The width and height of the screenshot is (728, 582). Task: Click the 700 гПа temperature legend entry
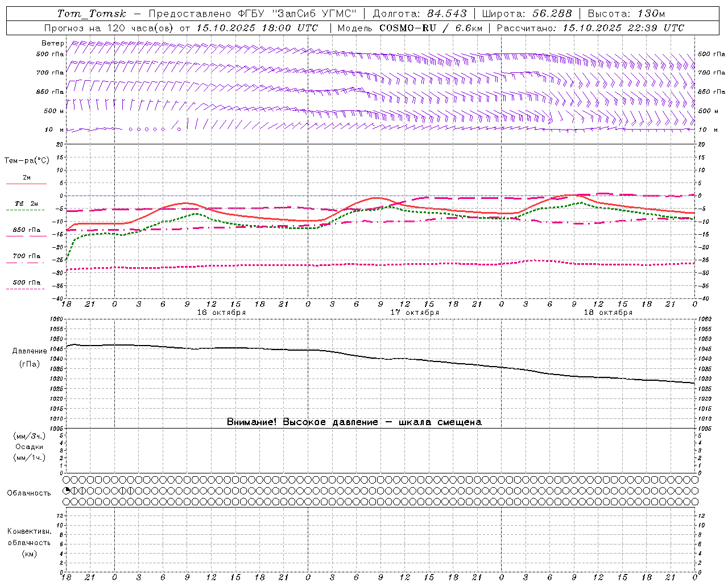(27, 256)
